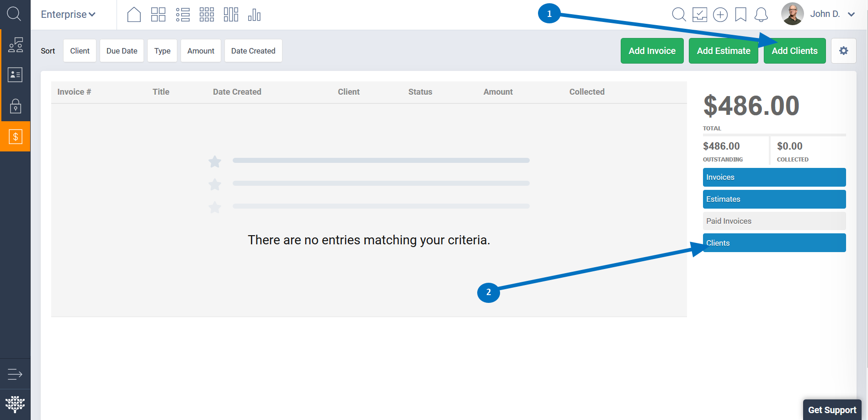The width and height of the screenshot is (868, 420).
Task: Click the bar chart reports icon
Action: coord(254,15)
